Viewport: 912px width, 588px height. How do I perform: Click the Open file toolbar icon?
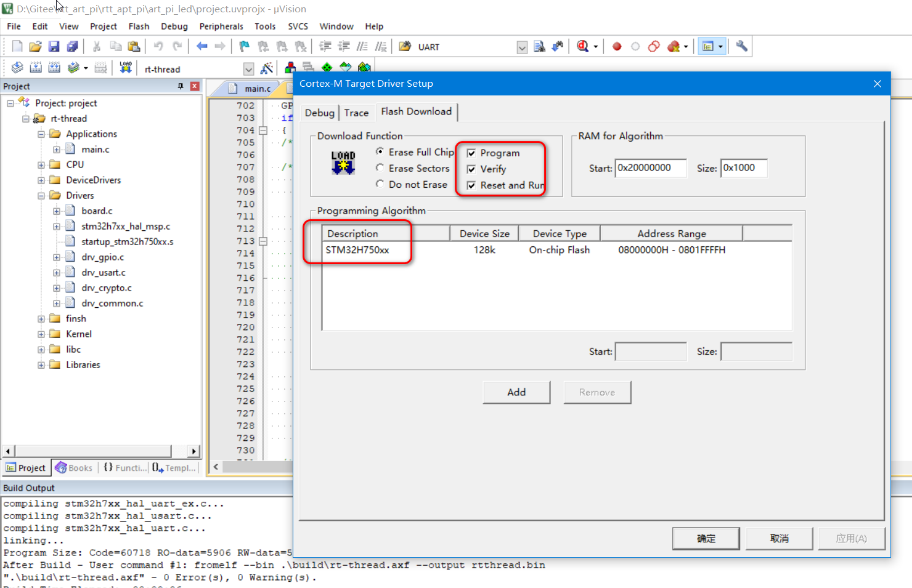(x=36, y=46)
